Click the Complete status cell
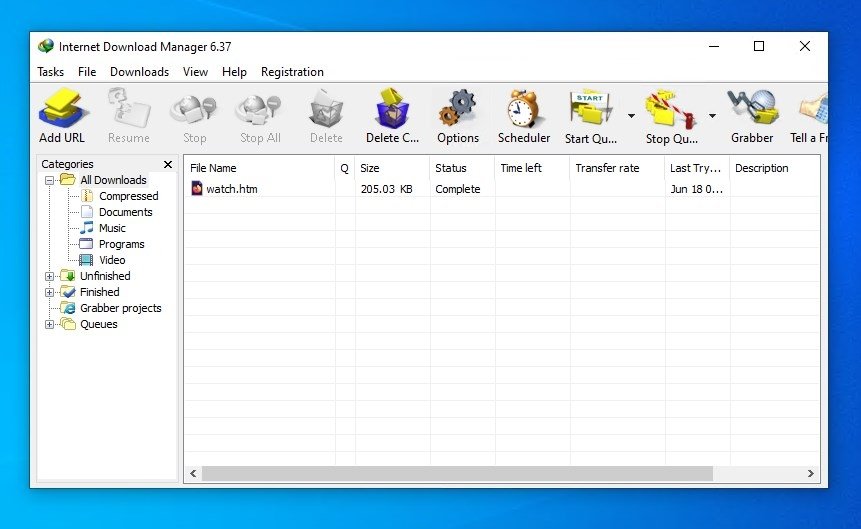Viewport: 861px width, 529px height. [457, 189]
